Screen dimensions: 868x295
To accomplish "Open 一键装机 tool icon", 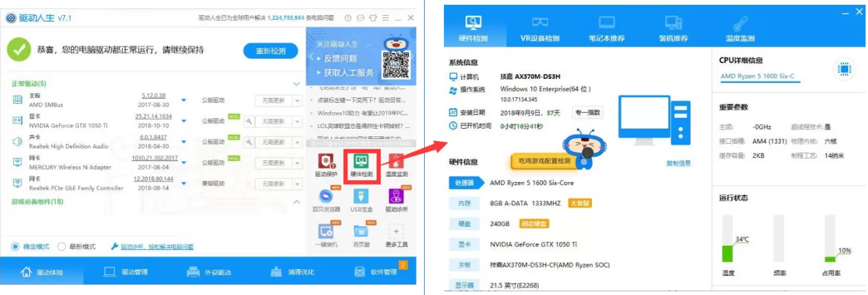I will pos(327,231).
